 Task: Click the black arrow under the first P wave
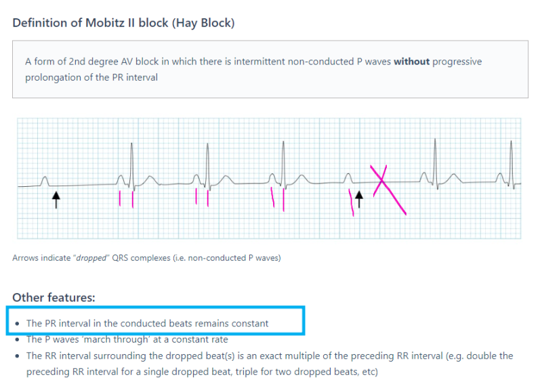56,199
